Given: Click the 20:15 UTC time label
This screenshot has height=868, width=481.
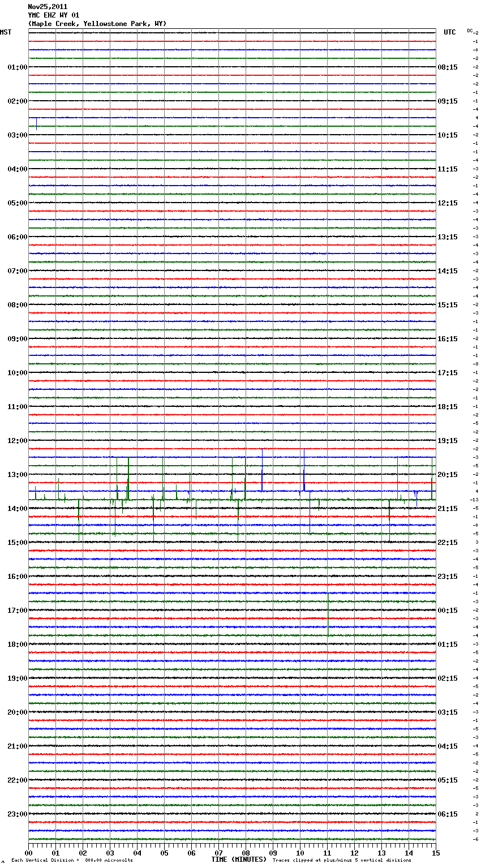Looking at the screenshot, I should pos(448,475).
